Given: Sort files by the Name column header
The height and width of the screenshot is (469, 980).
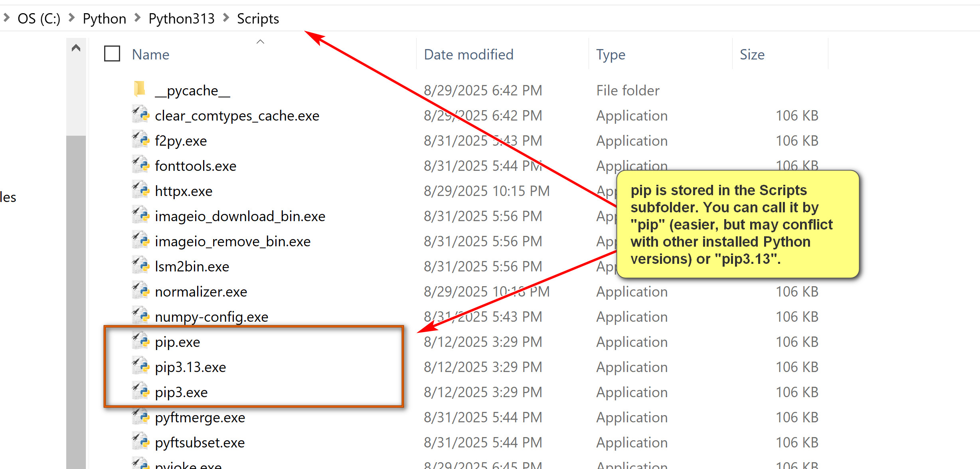Looking at the screenshot, I should (151, 55).
